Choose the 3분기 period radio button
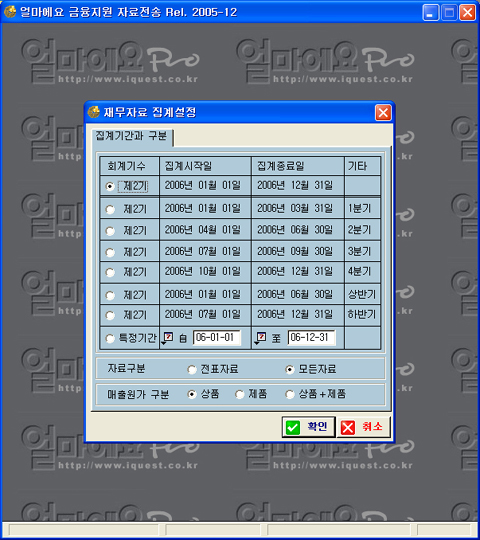 tap(110, 252)
